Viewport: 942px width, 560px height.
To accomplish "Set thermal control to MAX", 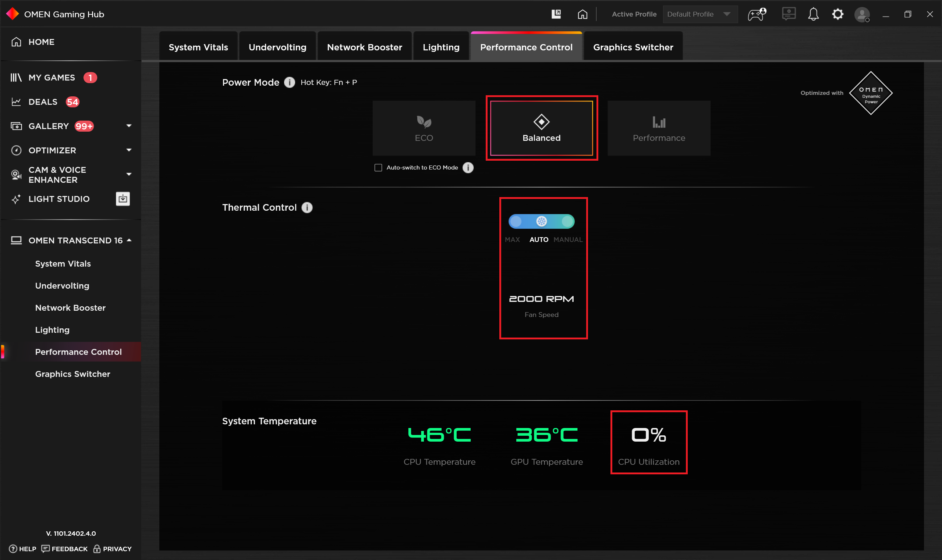I will coord(516,221).
